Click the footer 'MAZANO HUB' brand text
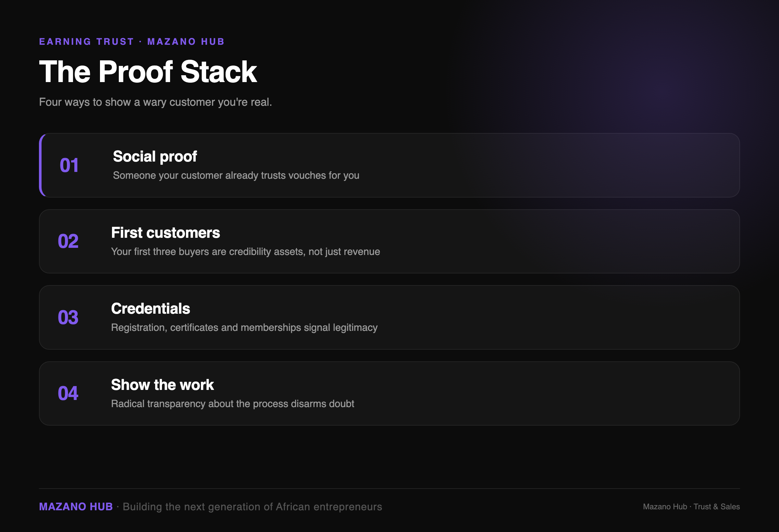The image size is (779, 532). point(76,507)
